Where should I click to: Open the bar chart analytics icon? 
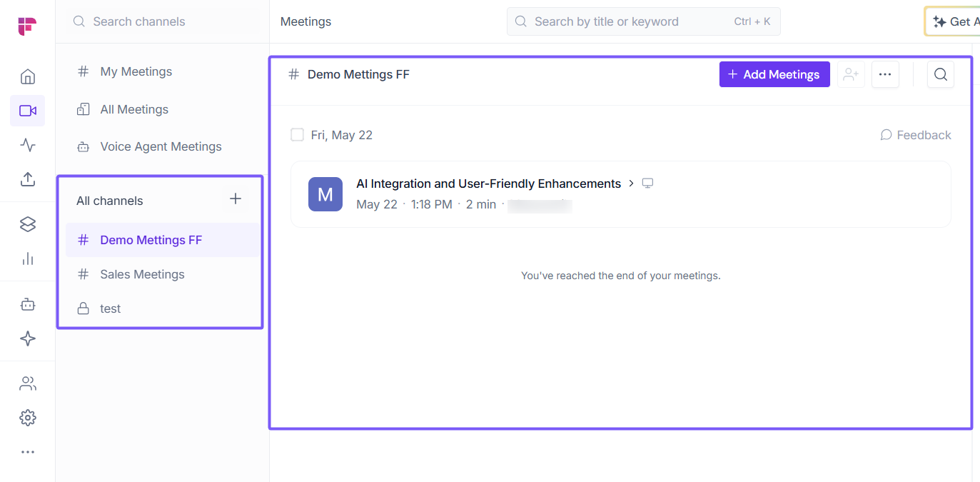pyautogui.click(x=28, y=258)
